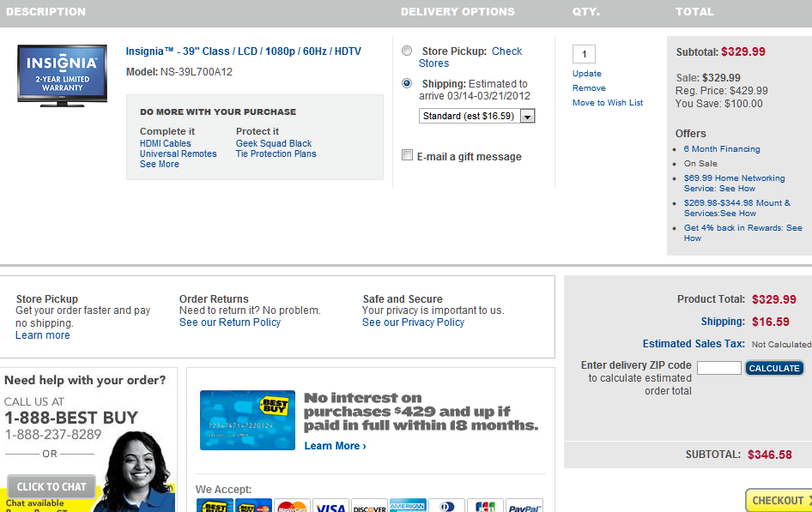Click the On Sale offer text

coord(700,164)
